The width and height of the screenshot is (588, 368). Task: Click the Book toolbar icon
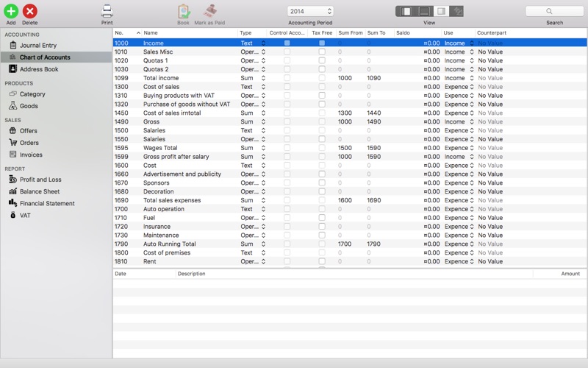(x=183, y=11)
